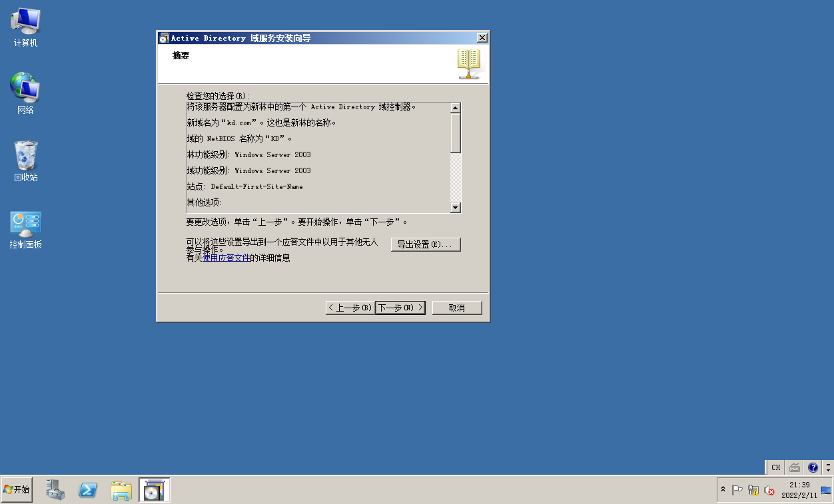Open the 使用应答文件 help link
This screenshot has height=504, width=834.
[x=226, y=258]
